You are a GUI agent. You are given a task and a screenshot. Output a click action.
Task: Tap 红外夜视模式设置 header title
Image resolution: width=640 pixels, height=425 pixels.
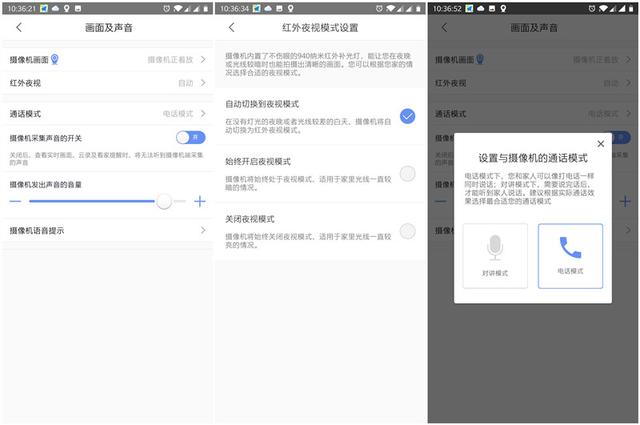pyautogui.click(x=320, y=27)
